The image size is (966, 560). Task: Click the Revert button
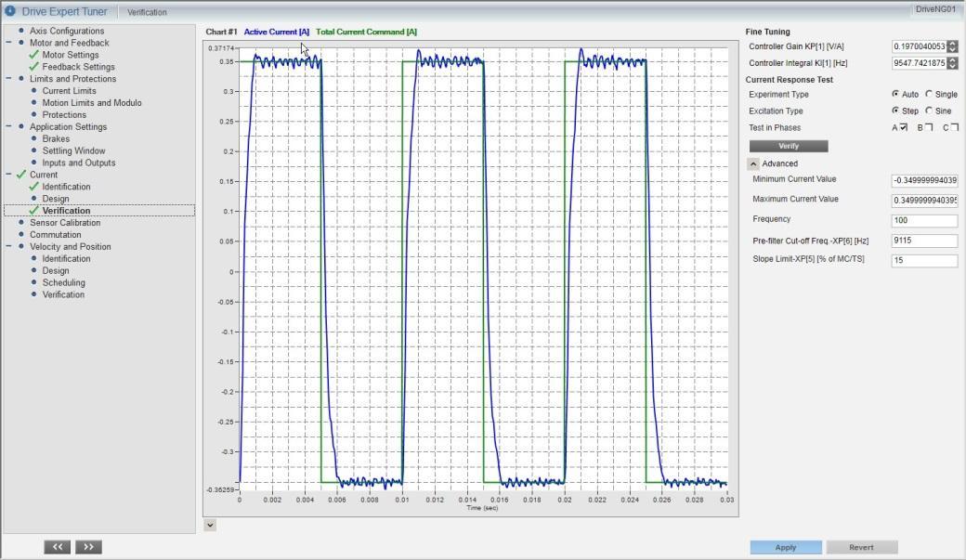click(861, 547)
